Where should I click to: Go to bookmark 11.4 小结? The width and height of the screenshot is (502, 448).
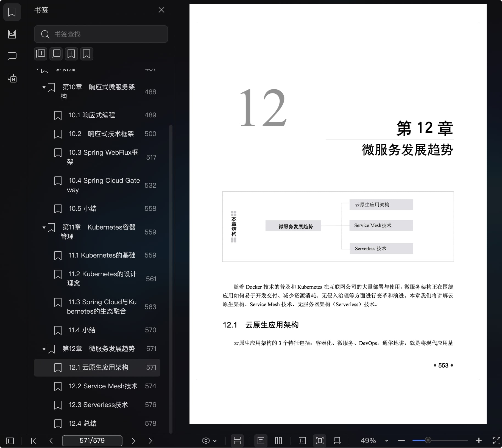click(97, 330)
